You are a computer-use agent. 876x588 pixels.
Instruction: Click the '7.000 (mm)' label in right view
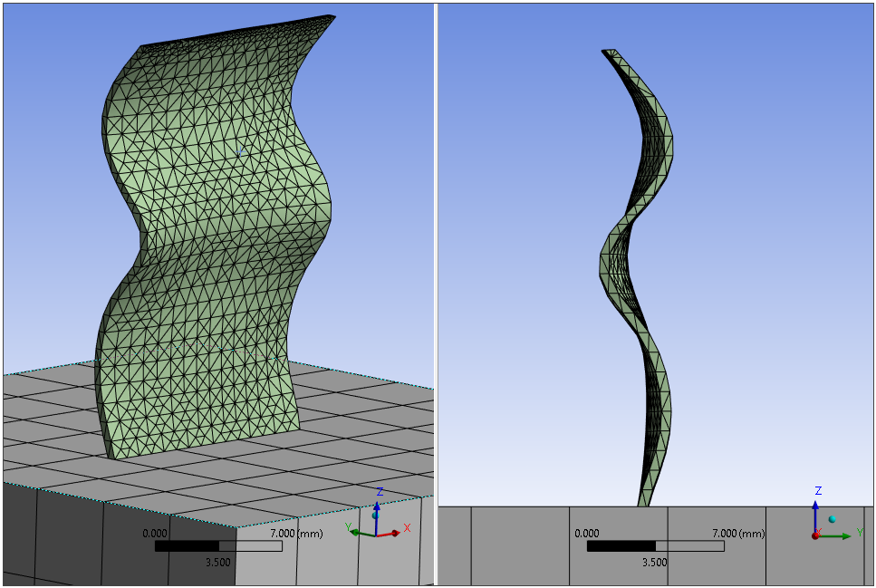738,534
